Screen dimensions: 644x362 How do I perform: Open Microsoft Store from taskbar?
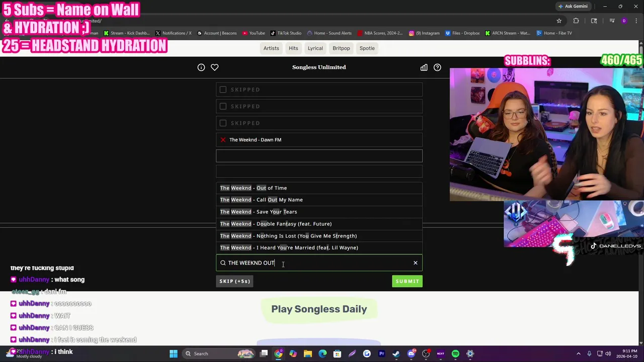[337, 353]
